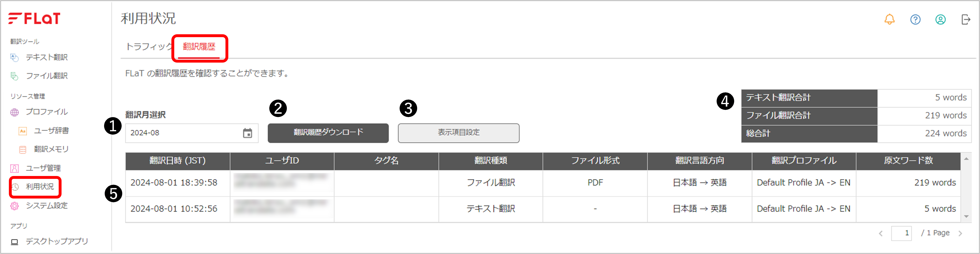Switch to the トラフィック tab
The width and height of the screenshot is (980, 254).
[149, 46]
